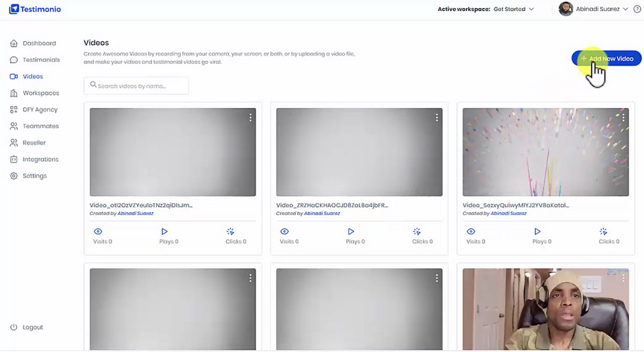Click the Dashboard home icon

(x=13, y=43)
